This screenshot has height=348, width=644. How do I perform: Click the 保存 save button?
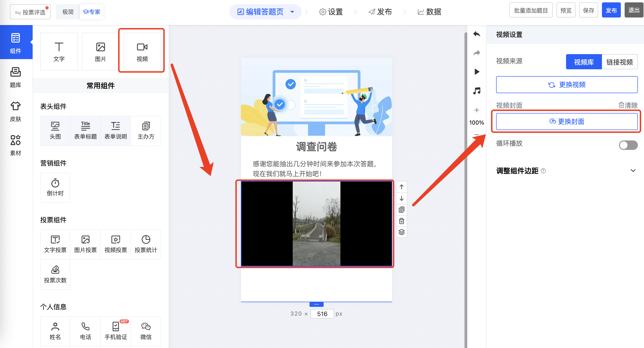(588, 10)
